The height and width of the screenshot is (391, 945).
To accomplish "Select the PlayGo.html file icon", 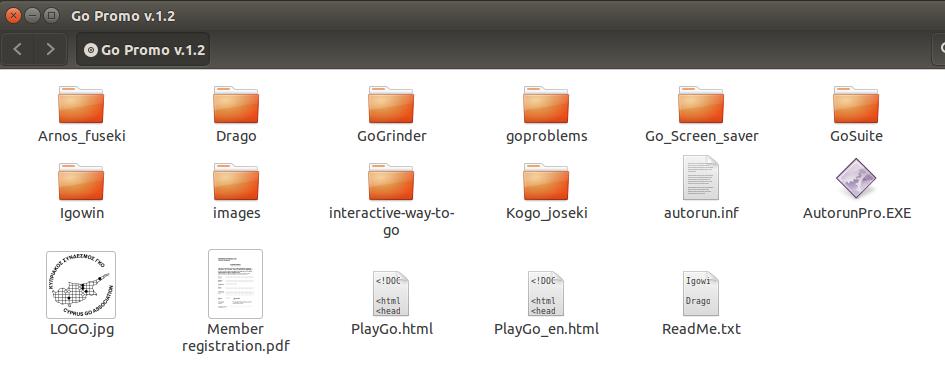I will click(391, 294).
